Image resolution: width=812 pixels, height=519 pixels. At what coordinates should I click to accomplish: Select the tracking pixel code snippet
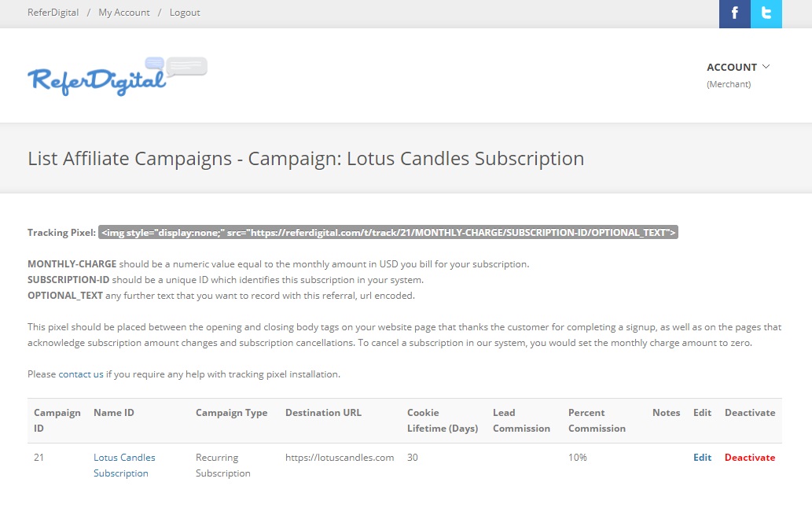coord(388,233)
